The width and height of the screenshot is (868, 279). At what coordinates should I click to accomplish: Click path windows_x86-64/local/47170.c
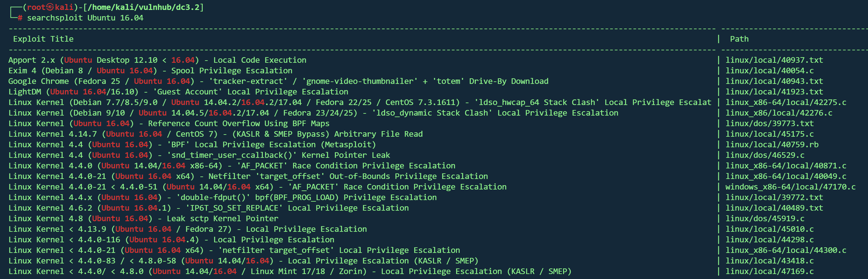790,187
